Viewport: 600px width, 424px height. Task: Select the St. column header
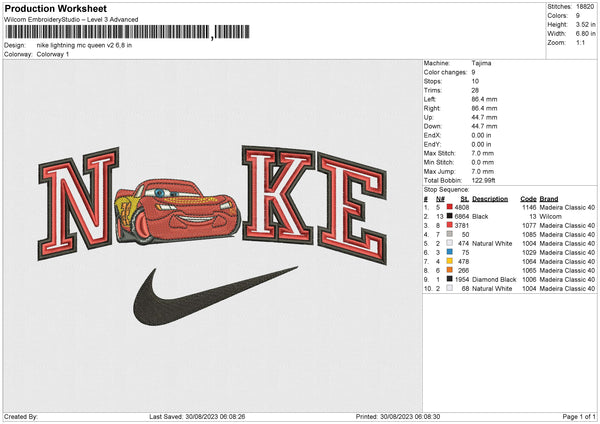pyautogui.click(x=465, y=199)
